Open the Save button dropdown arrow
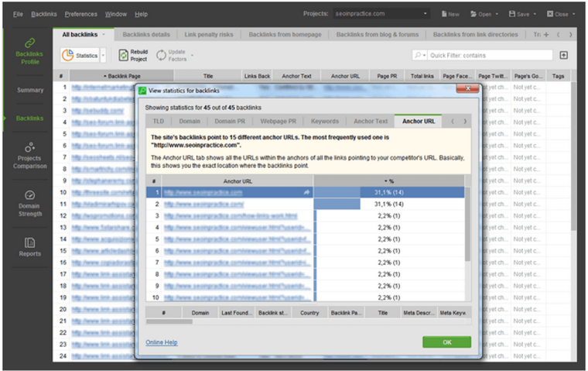 [537, 14]
